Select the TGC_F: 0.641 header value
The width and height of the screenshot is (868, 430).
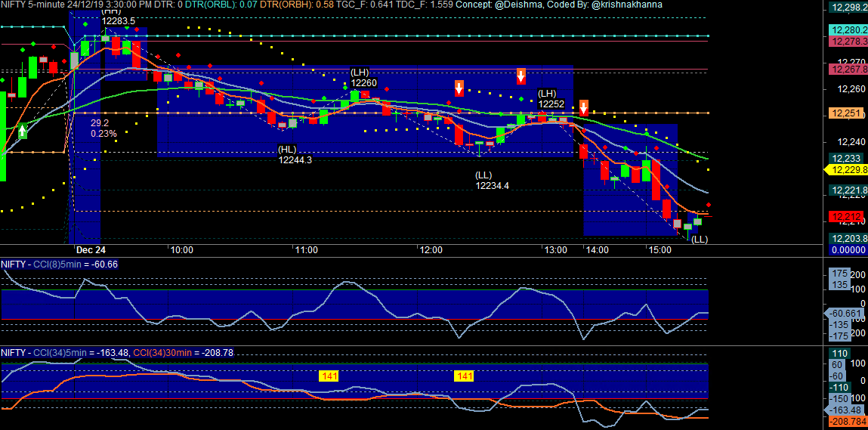[x=366, y=5]
